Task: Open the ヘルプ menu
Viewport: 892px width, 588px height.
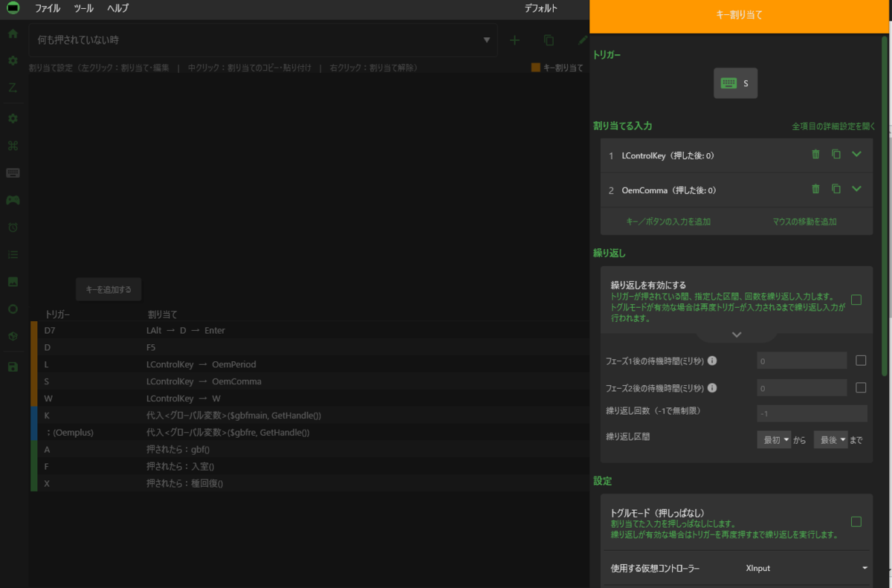Action: 117,8
